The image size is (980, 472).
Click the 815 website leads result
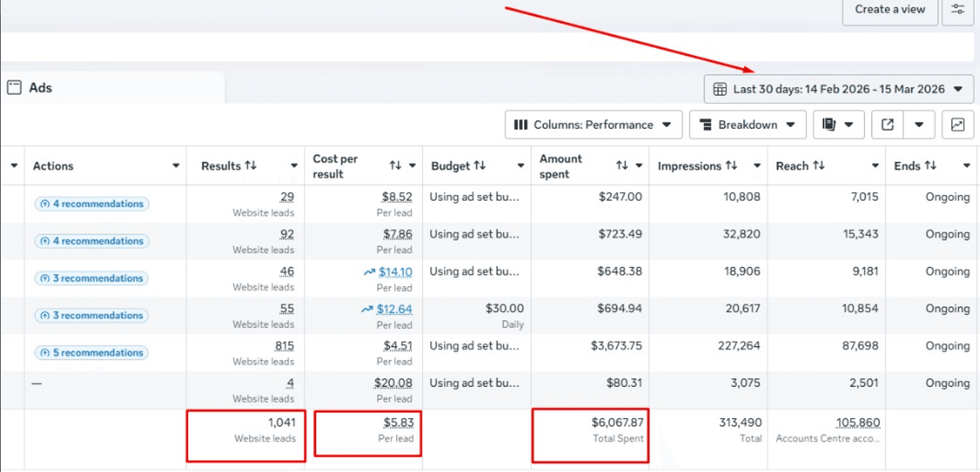(284, 346)
